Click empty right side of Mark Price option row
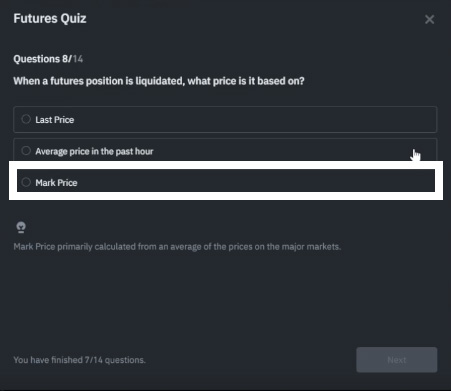The width and height of the screenshot is (451, 391). [300, 180]
